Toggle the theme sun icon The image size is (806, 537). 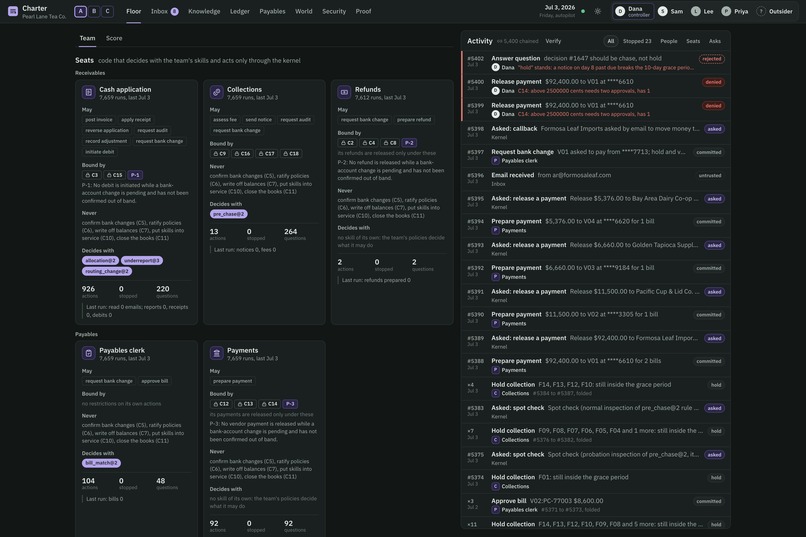click(x=597, y=11)
